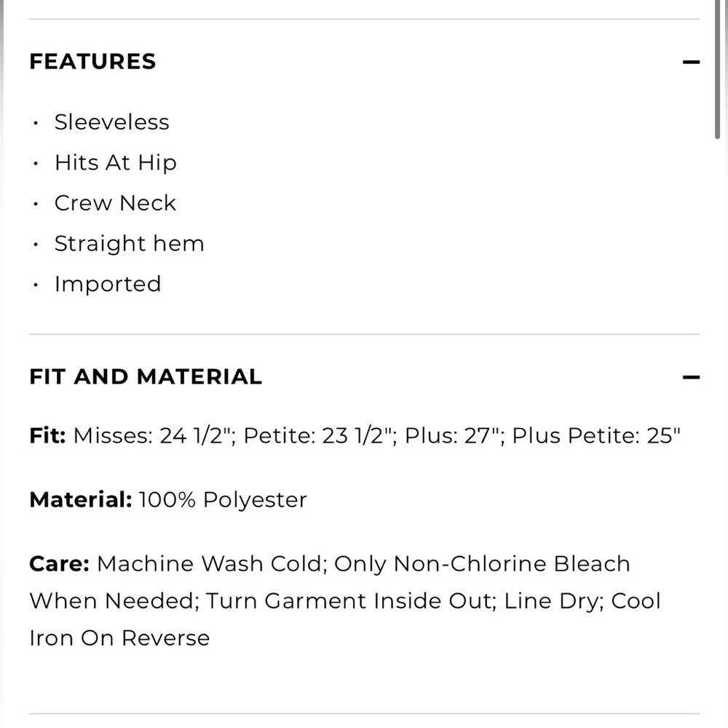Click the FEATURES section heading

pyautogui.click(x=92, y=62)
